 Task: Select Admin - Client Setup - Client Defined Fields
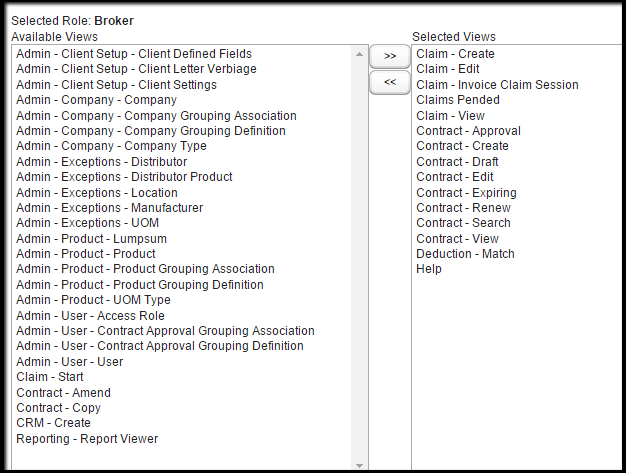[x=134, y=54]
